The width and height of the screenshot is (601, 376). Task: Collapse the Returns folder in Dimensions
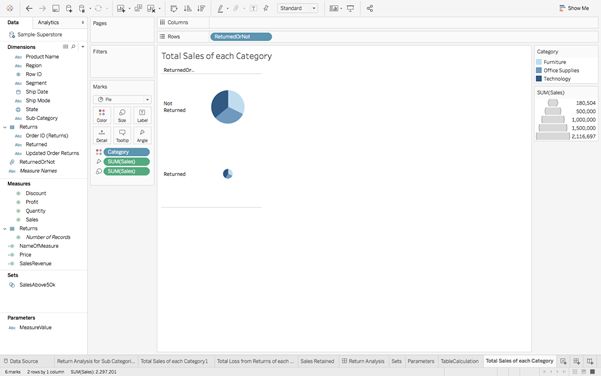(5, 127)
